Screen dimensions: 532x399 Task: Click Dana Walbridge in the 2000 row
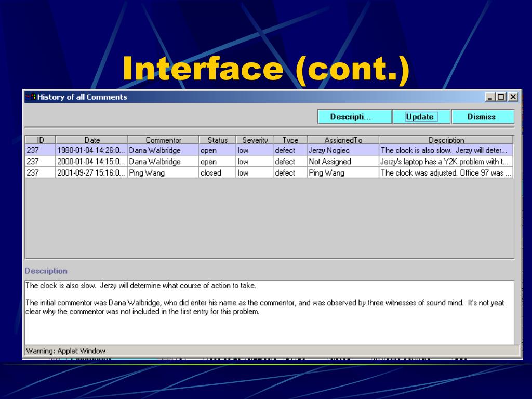(x=163, y=162)
